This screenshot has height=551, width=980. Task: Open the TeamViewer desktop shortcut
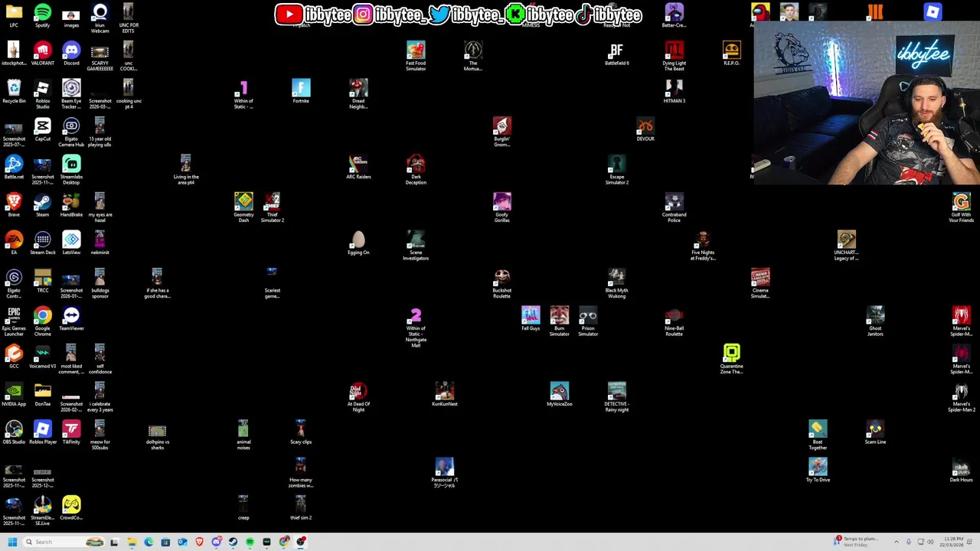[x=71, y=320]
